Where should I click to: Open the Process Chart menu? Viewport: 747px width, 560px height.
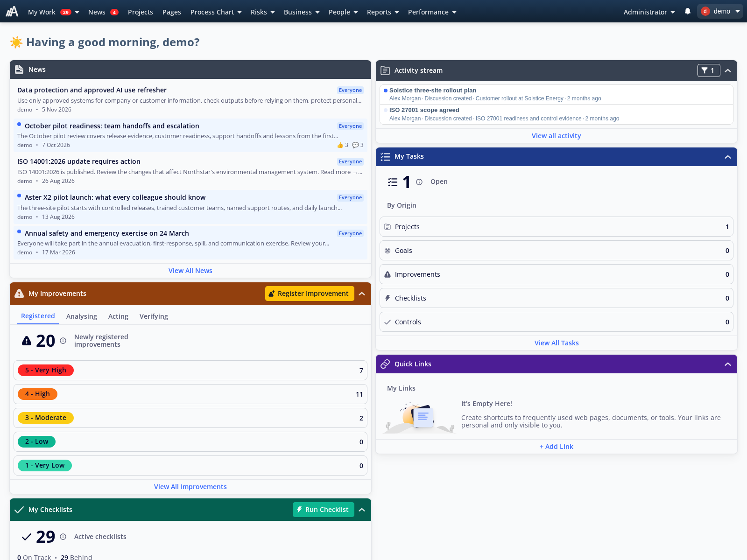[216, 12]
